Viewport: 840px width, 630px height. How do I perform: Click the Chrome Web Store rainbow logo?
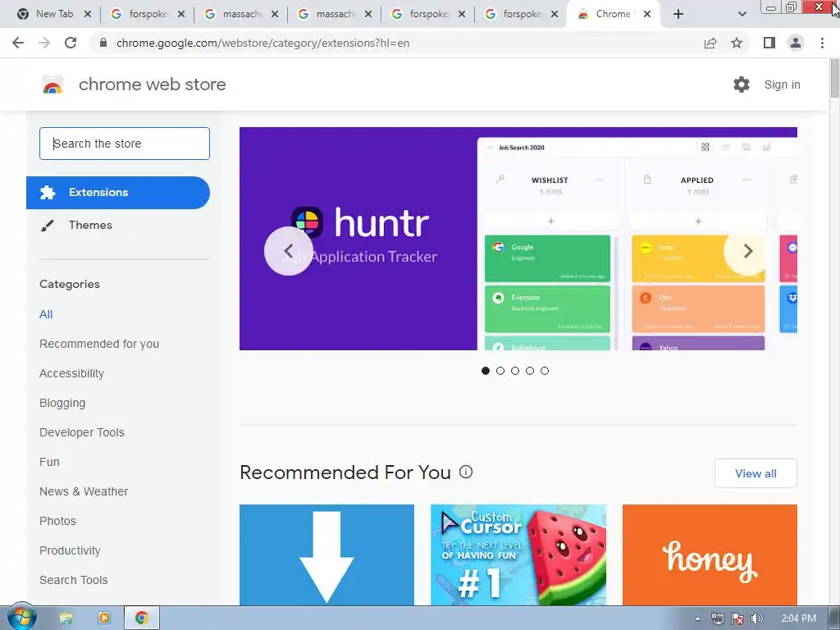point(52,84)
